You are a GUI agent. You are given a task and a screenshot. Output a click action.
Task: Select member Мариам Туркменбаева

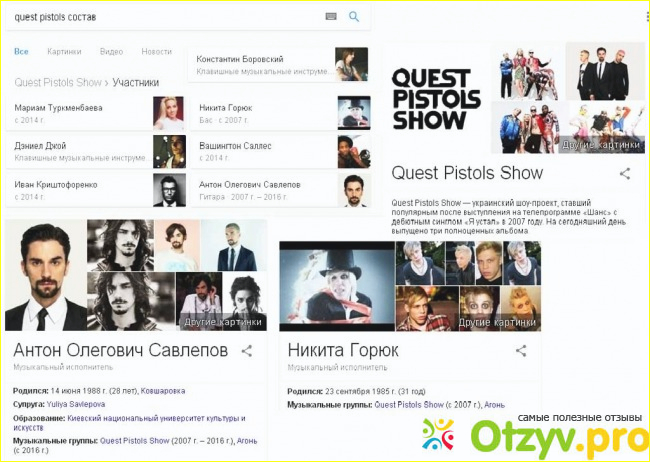60,108
